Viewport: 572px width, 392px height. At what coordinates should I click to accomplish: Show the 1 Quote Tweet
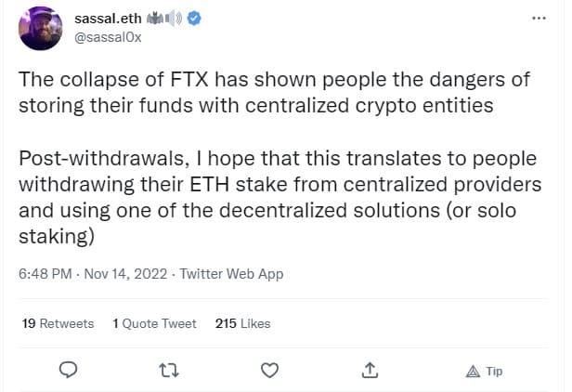(154, 323)
